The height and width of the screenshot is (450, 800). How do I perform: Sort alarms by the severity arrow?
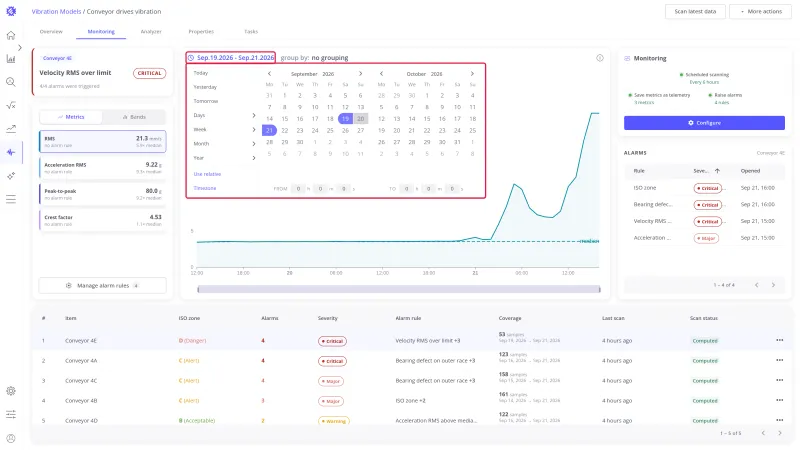717,171
